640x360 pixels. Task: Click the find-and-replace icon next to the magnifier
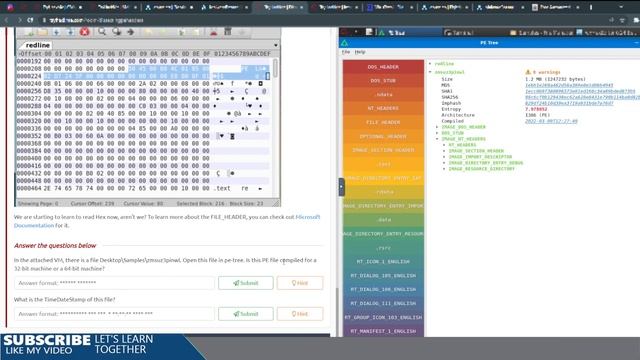pos(116,32)
